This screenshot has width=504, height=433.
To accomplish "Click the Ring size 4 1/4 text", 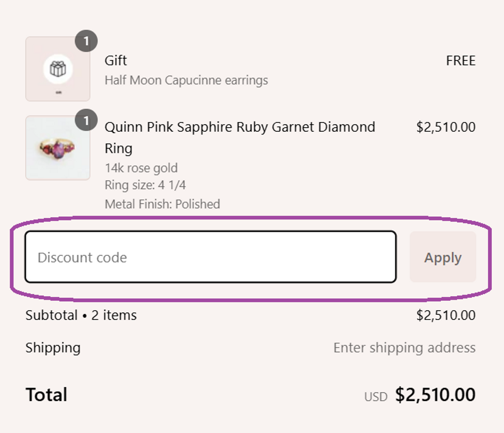I will (x=145, y=185).
